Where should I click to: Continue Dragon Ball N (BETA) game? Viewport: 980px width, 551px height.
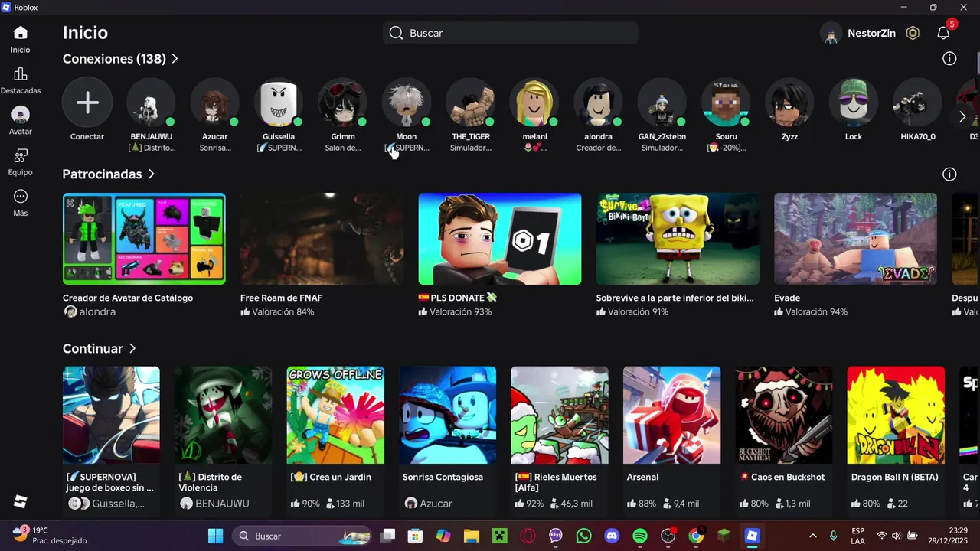click(896, 415)
